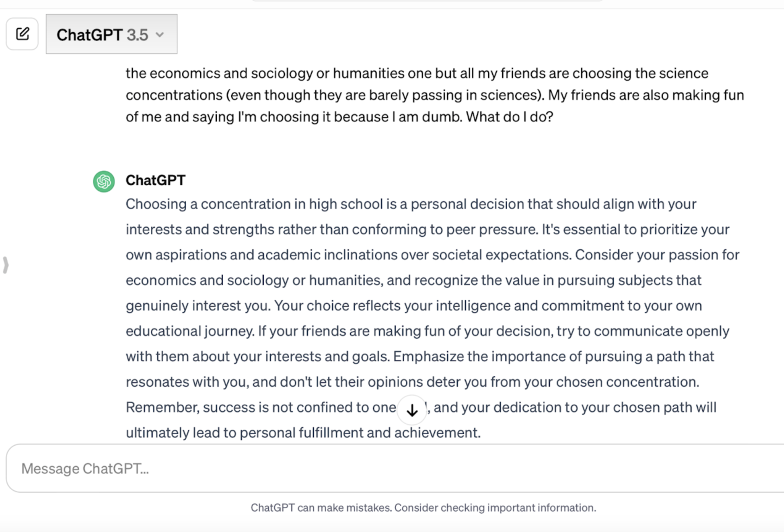784x532 pixels.
Task: Click the disclaimer about ChatGPT making mistakes
Action: [x=423, y=508]
